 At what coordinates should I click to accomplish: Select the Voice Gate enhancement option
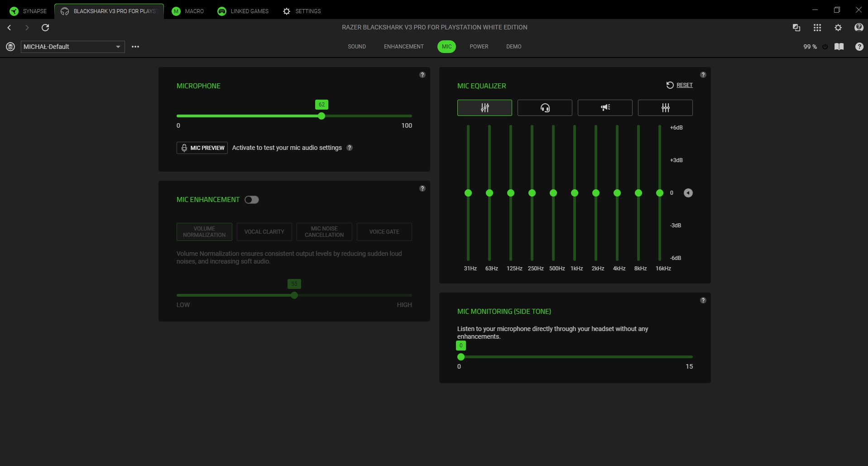[384, 232]
